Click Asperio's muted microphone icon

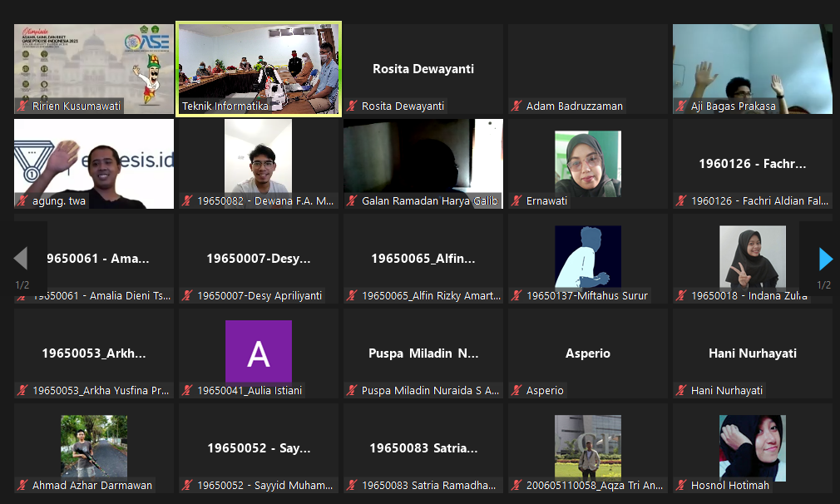pyautogui.click(x=516, y=391)
